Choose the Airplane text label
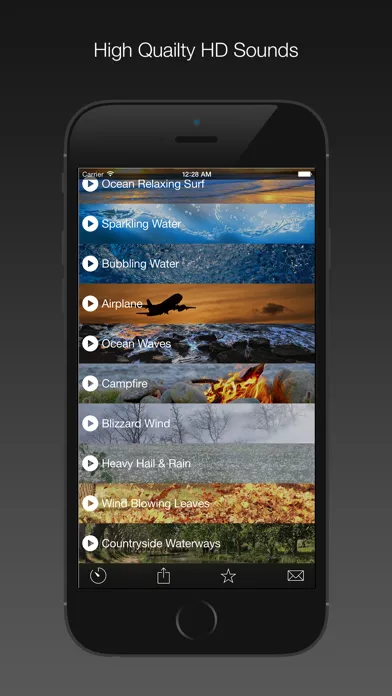This screenshot has height=696, width=392. click(122, 304)
